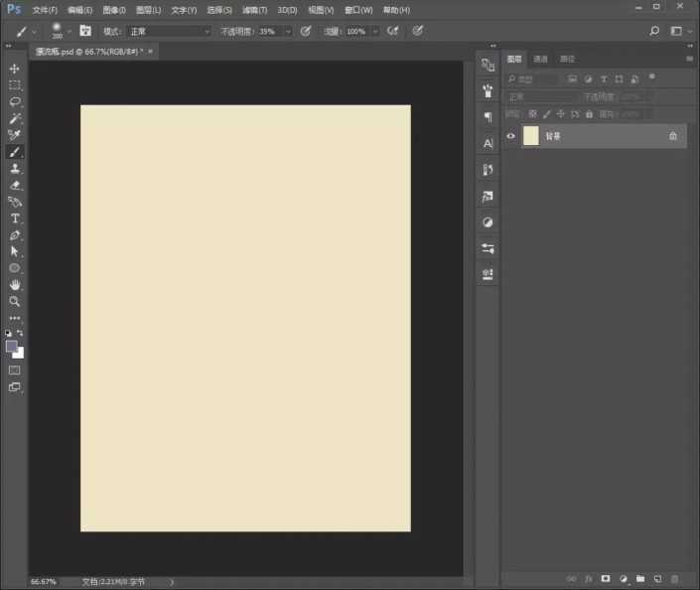Hide the 背景 layer with eye icon
This screenshot has height=590, width=700.
tap(511, 136)
